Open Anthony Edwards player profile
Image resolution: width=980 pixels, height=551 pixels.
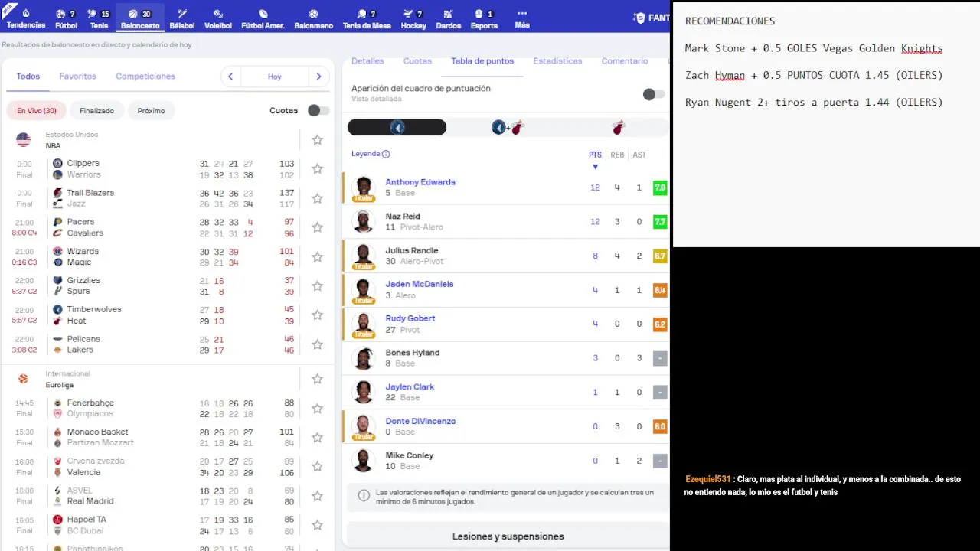click(x=420, y=182)
